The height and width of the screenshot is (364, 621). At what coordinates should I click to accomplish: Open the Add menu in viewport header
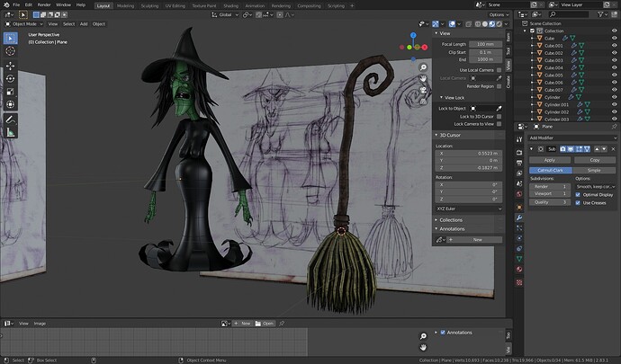coord(84,24)
